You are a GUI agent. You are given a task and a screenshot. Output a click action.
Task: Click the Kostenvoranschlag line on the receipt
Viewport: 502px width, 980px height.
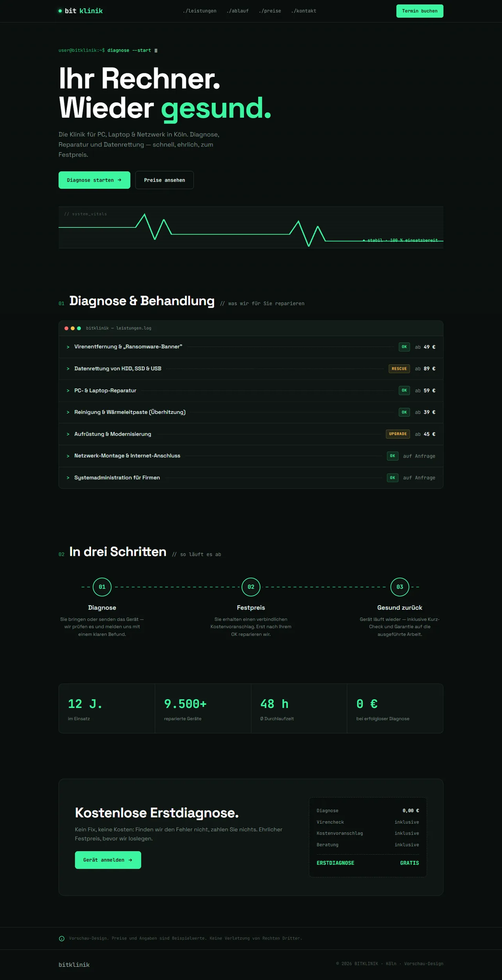[x=368, y=833]
